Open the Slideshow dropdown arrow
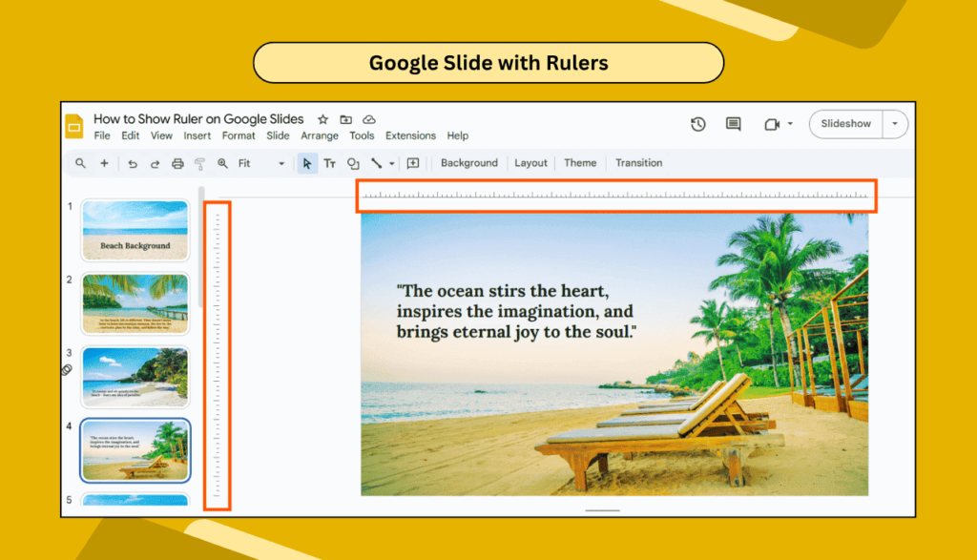 click(895, 124)
